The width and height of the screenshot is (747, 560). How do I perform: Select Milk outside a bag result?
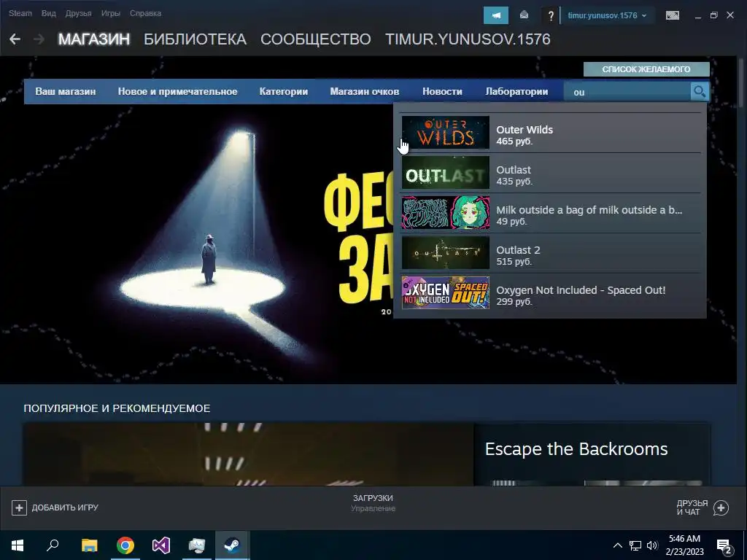click(550, 214)
